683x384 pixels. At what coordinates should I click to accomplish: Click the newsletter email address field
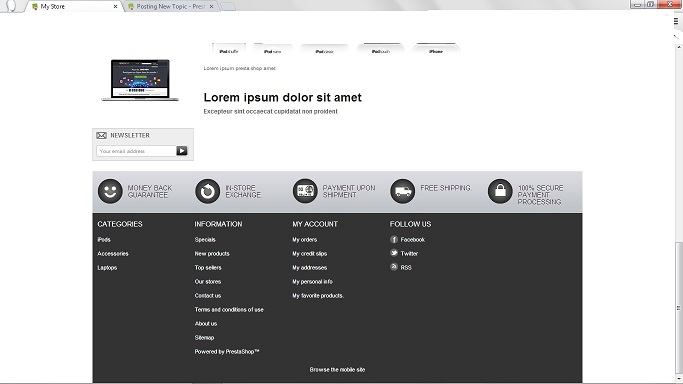136,151
